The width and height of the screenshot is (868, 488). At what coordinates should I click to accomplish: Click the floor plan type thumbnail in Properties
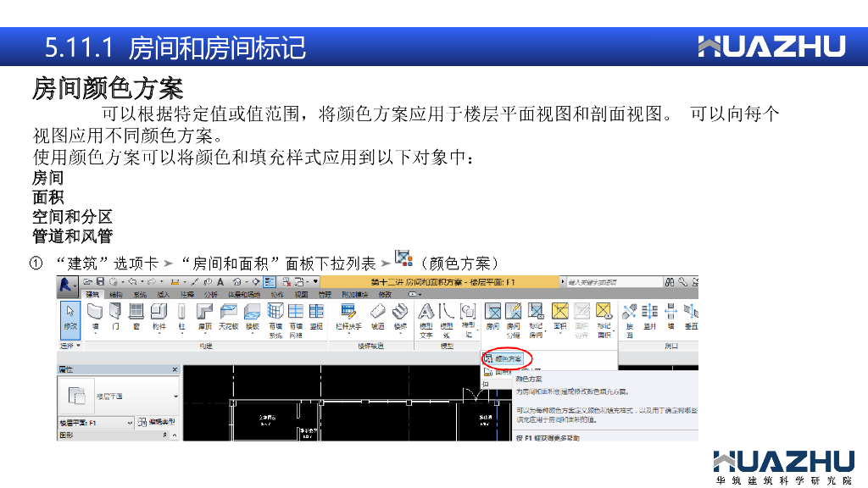76,396
